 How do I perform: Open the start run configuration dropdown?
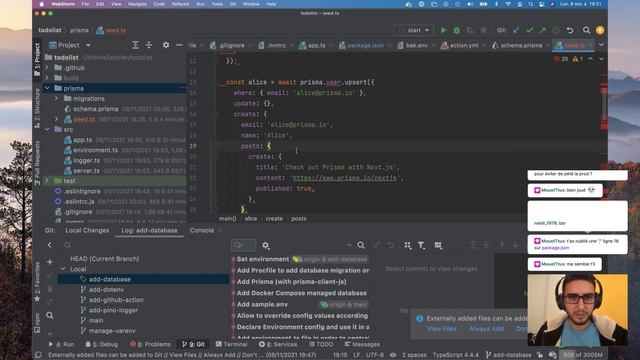tap(414, 30)
